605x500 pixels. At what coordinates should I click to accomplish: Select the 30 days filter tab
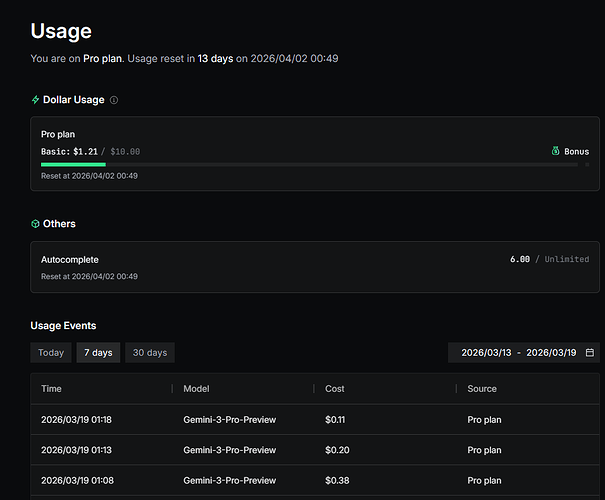click(x=150, y=353)
